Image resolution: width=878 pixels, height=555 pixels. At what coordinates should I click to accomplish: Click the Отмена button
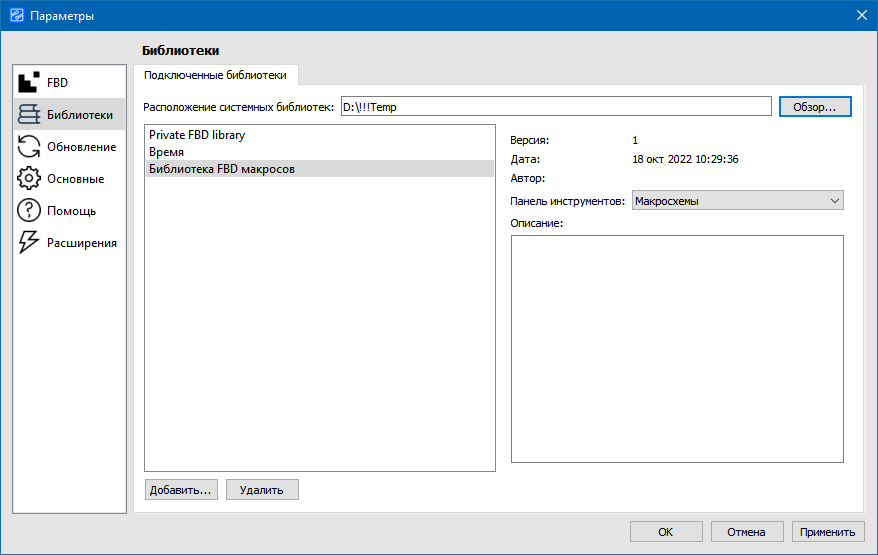coord(746,532)
